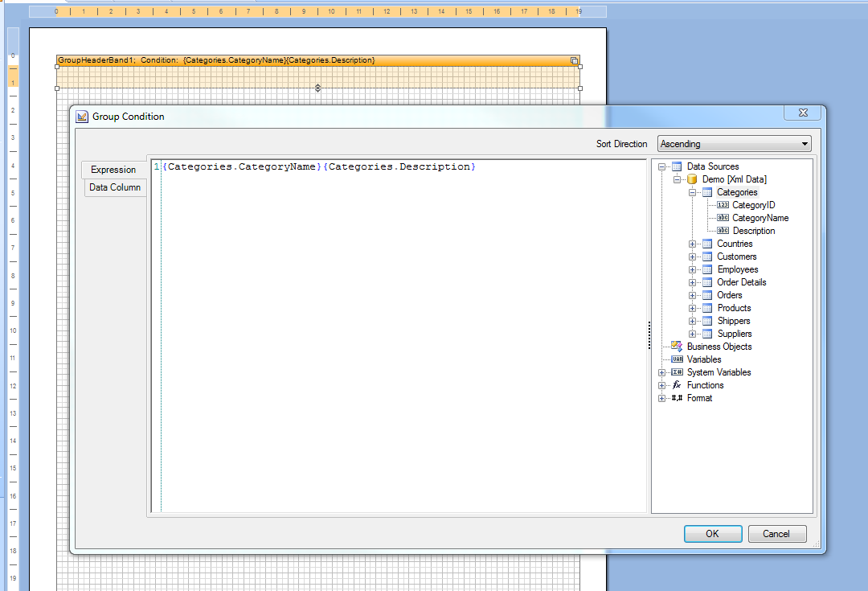Select the Order Details label
The image size is (868, 591).
(742, 282)
